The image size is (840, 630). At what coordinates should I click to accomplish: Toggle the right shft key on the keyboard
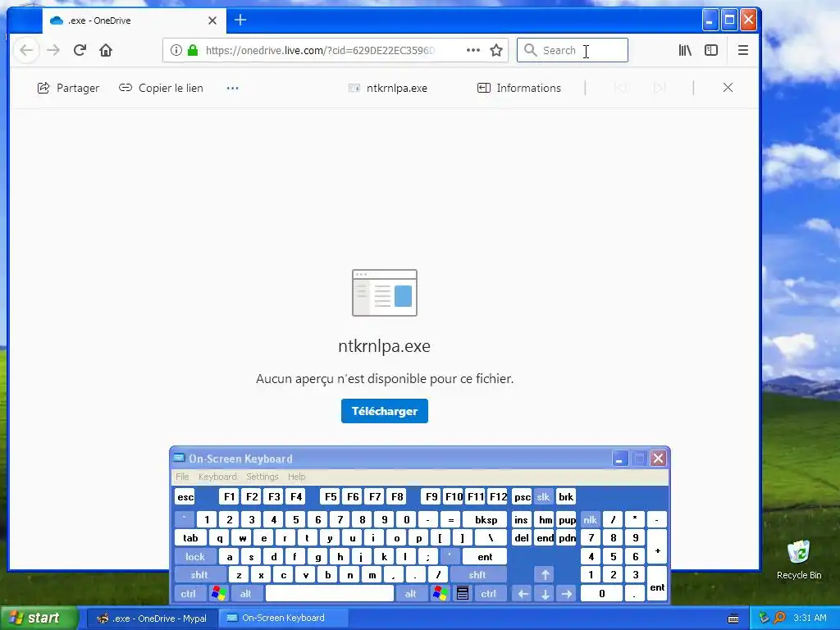click(477, 575)
